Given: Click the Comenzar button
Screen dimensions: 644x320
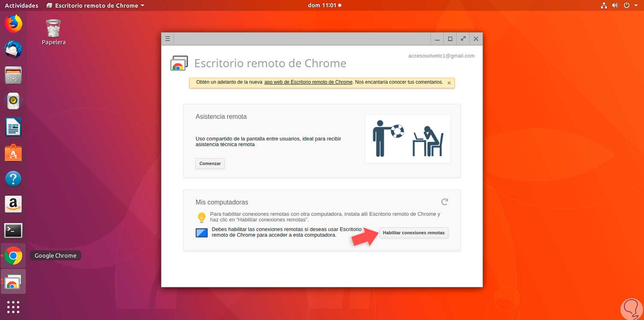Looking at the screenshot, I should (x=210, y=164).
